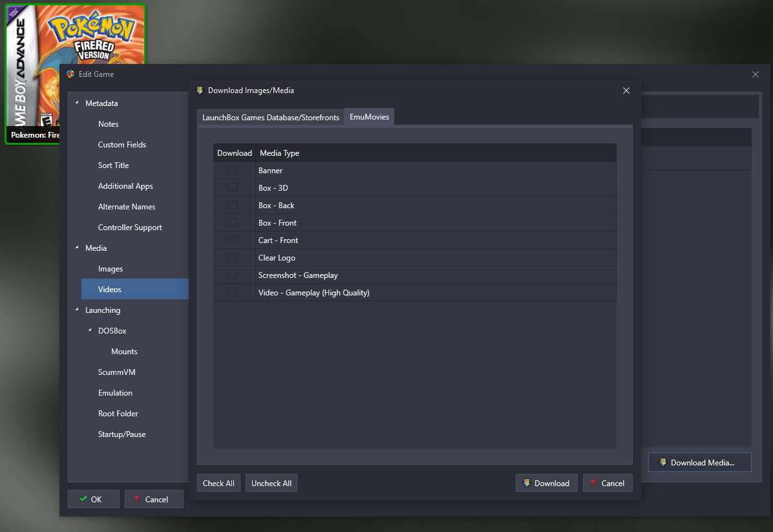Toggle the Box - Front download checkbox
The height and width of the screenshot is (532, 773).
point(233,223)
